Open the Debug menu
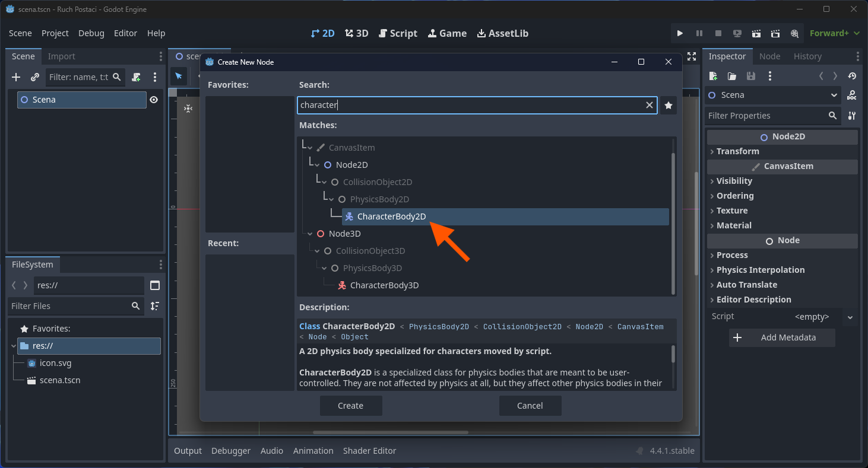 click(x=91, y=33)
